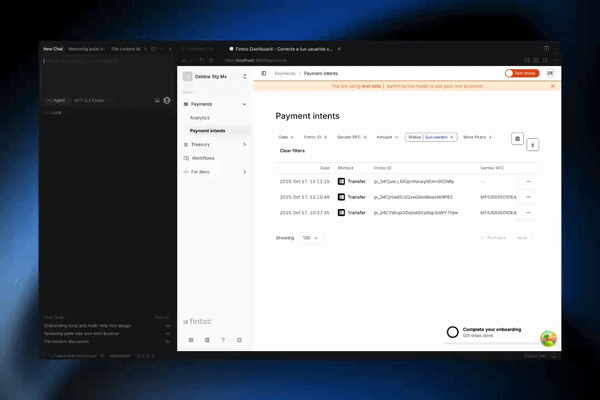Click the Previous page button
Screen dimensions: 600x400
pyautogui.click(x=493, y=238)
